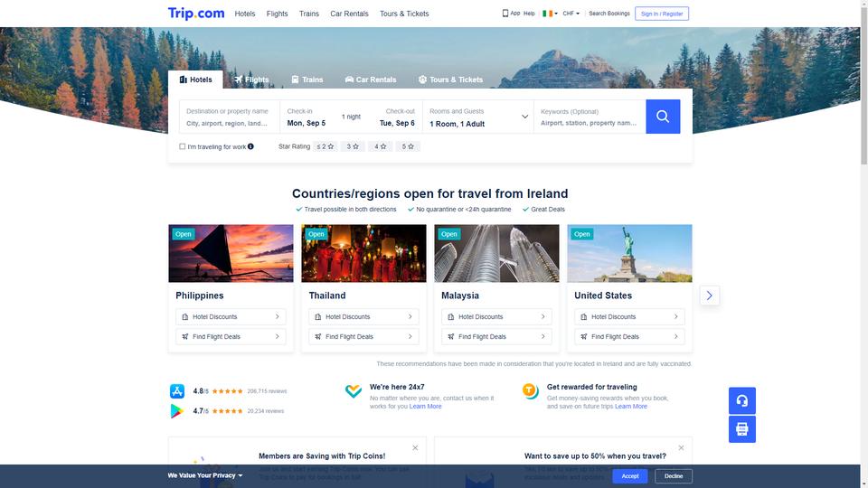Click the 24x7 heart icon
Viewport: 868px width, 488px height.
pyautogui.click(x=354, y=390)
